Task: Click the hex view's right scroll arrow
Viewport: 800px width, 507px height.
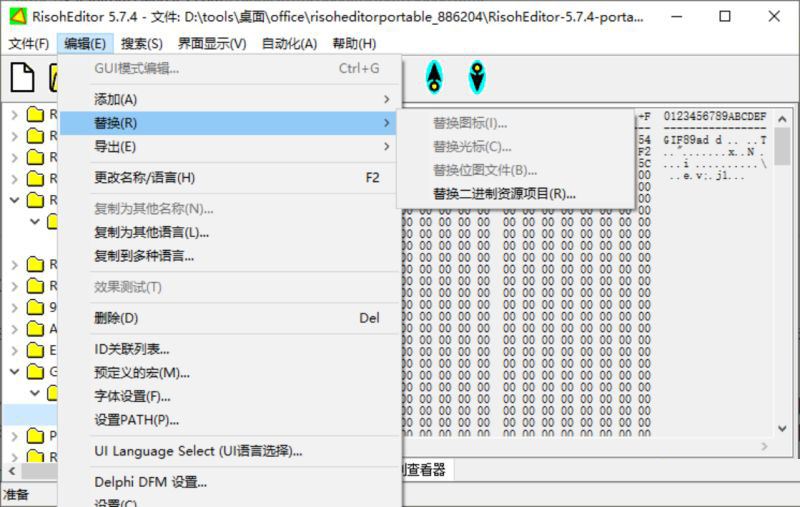Action: [x=764, y=446]
